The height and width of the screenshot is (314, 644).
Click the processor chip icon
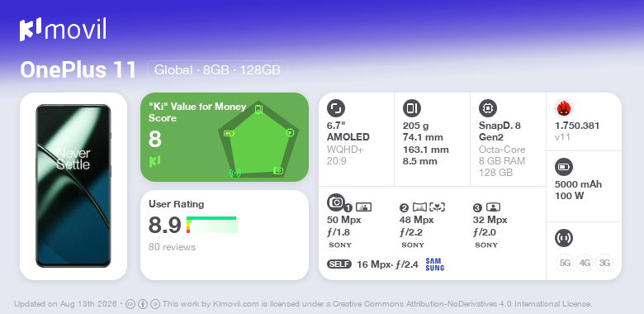(x=487, y=108)
